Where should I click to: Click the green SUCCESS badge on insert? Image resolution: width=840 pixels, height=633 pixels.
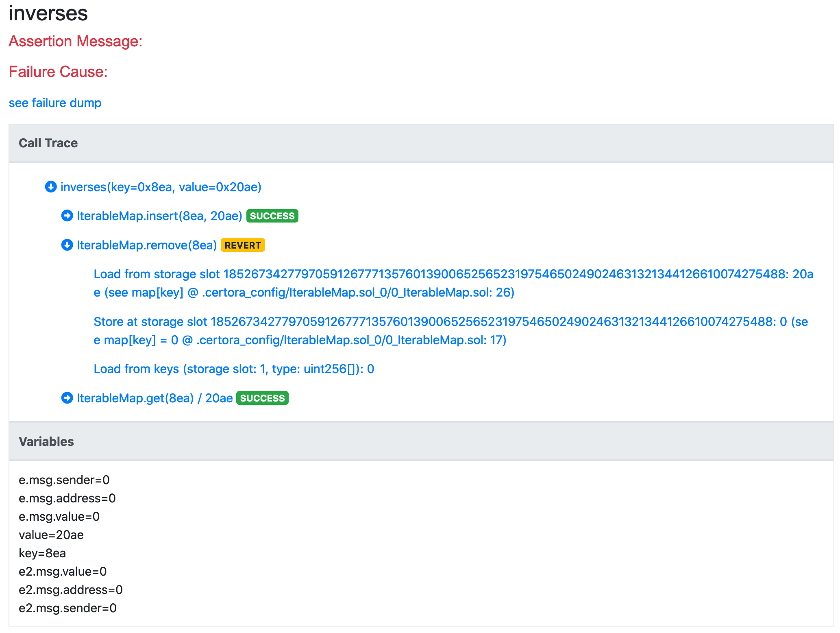click(272, 216)
